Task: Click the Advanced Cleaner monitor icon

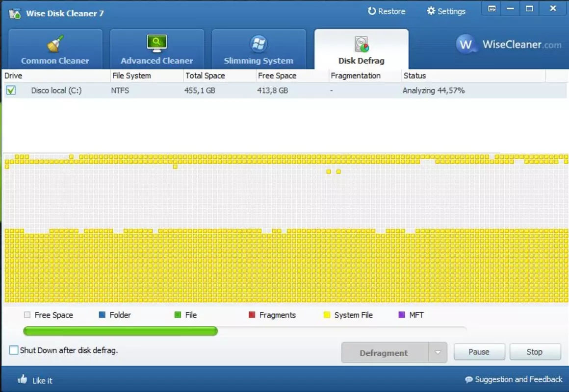Action: coord(157,44)
